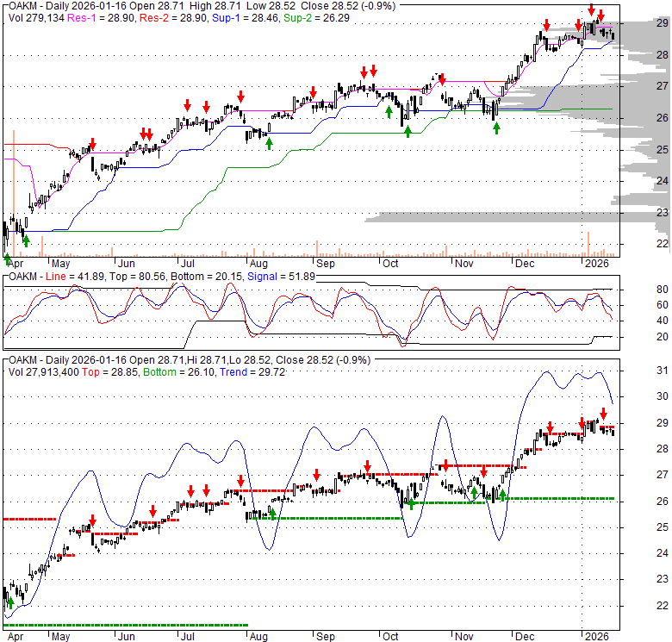The width and height of the screenshot is (672, 642).
Task: Click the red down arrow in late October on the top chart
Action: click(x=442, y=80)
